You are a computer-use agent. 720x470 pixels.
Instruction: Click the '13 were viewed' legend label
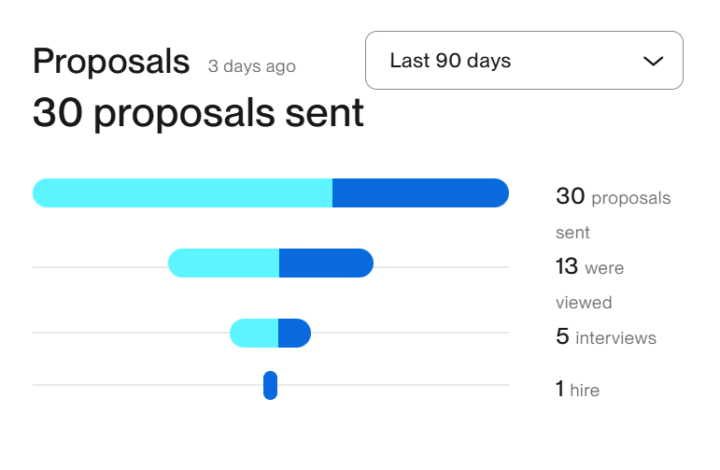click(x=590, y=284)
